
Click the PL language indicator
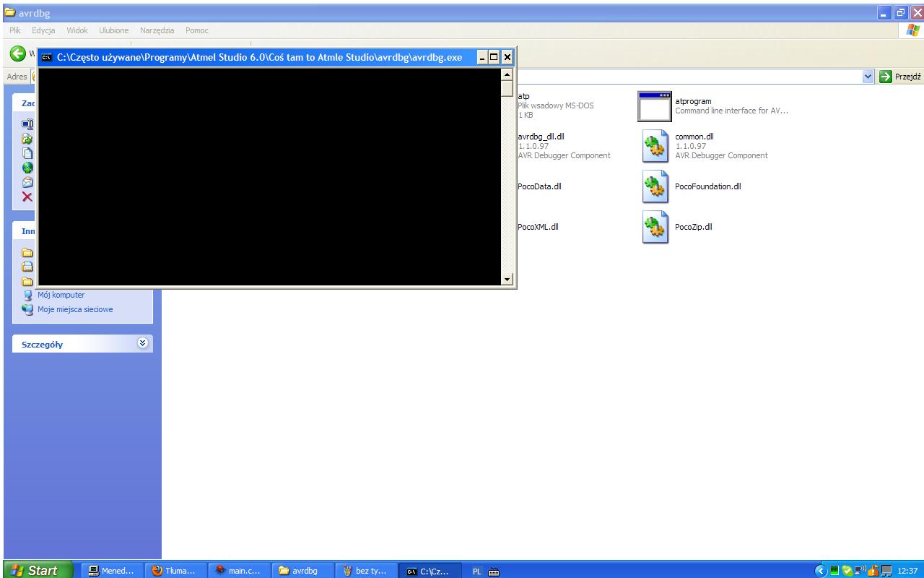(x=476, y=571)
